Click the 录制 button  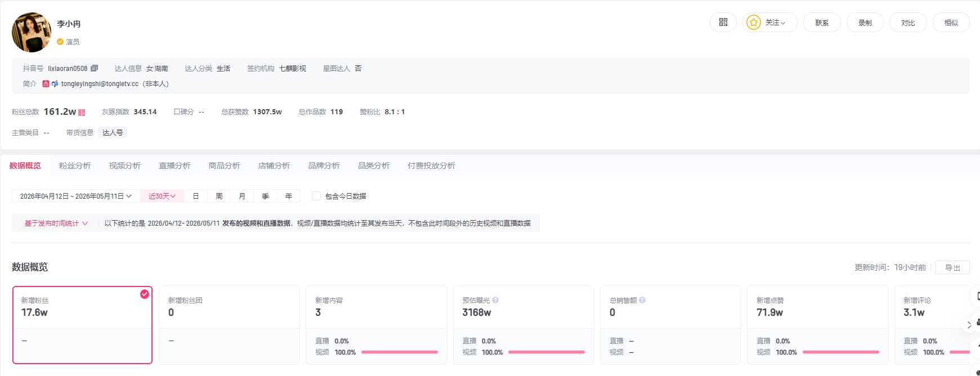coord(865,23)
